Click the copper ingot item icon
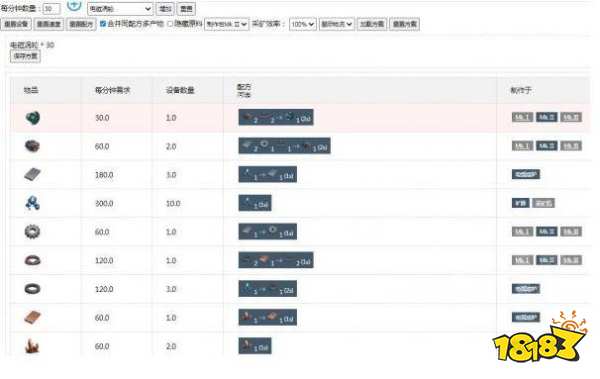Image resolution: width=600 pixels, height=379 pixels. 33,317
